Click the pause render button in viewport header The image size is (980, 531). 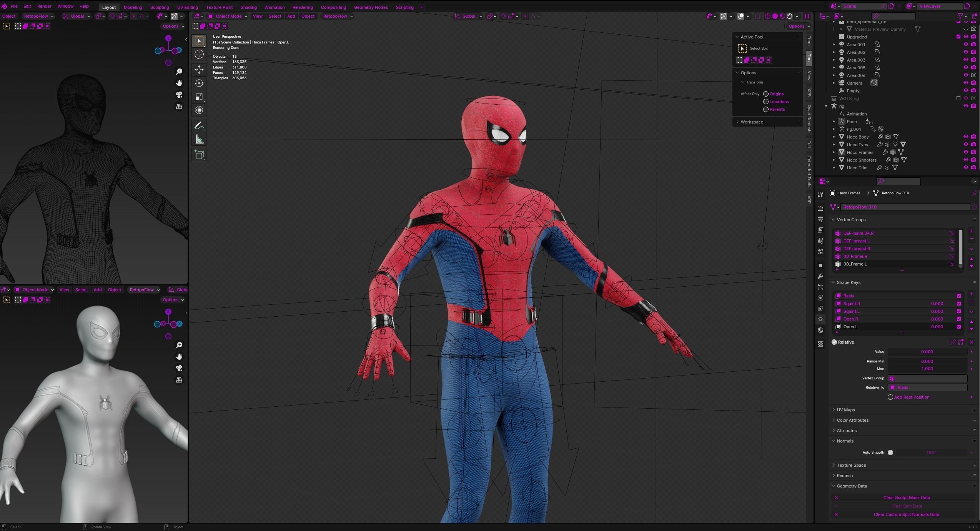(807, 16)
